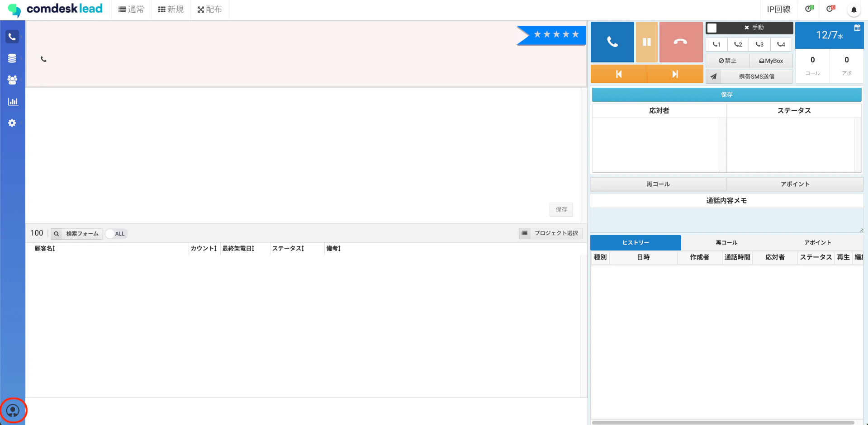Click into the 通話内容メモ text area
The height and width of the screenshot is (425, 868).
pos(727,220)
